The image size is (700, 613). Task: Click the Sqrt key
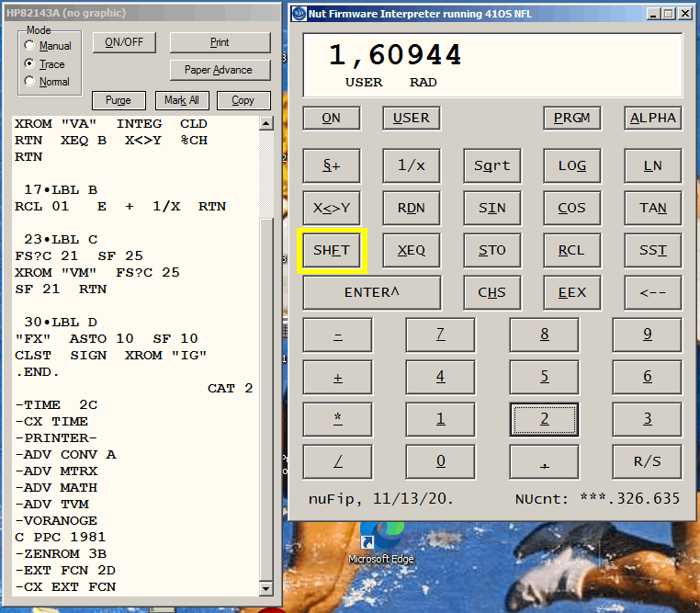click(492, 165)
